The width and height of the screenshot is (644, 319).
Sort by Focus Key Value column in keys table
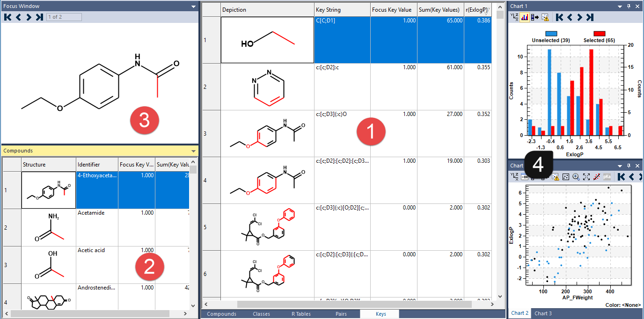pyautogui.click(x=394, y=10)
